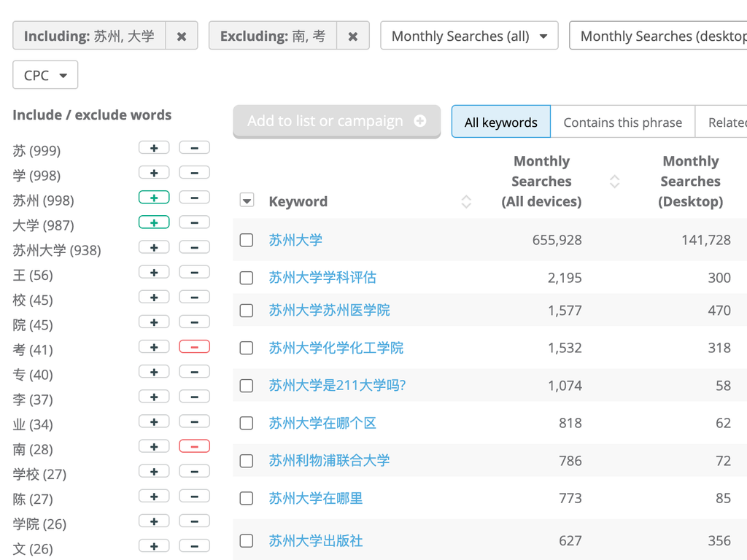Click the minus button for 苏 (999)
The image size is (747, 560).
click(x=194, y=147)
